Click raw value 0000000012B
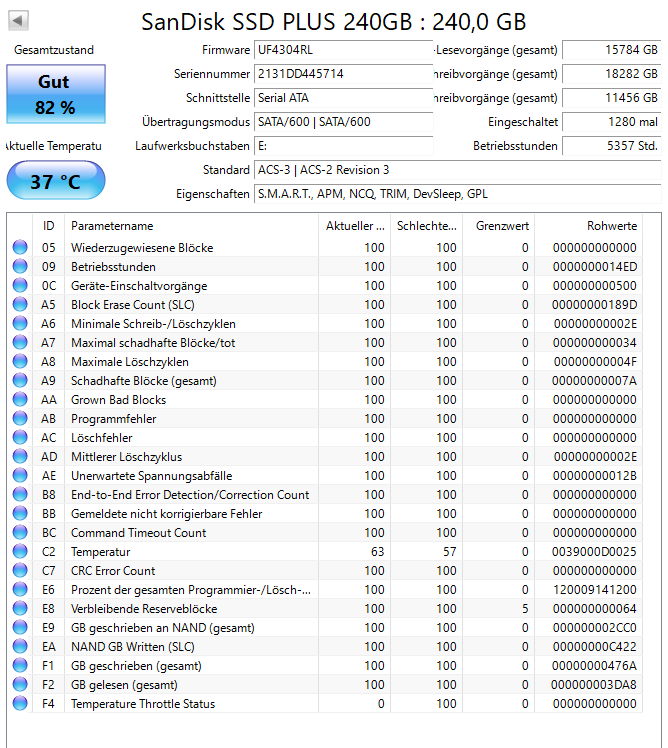Image resolution: width=668 pixels, height=748 pixels. 595,476
